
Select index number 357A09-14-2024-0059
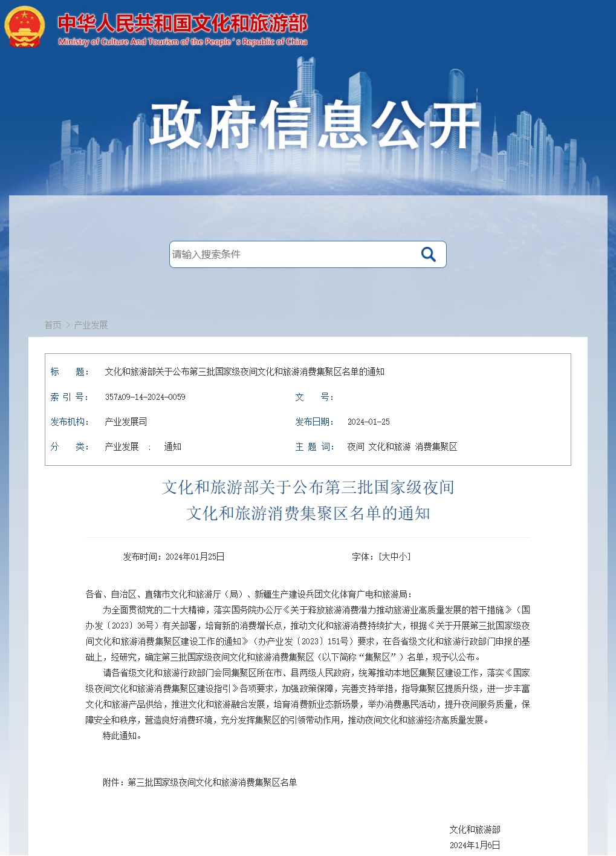point(145,397)
